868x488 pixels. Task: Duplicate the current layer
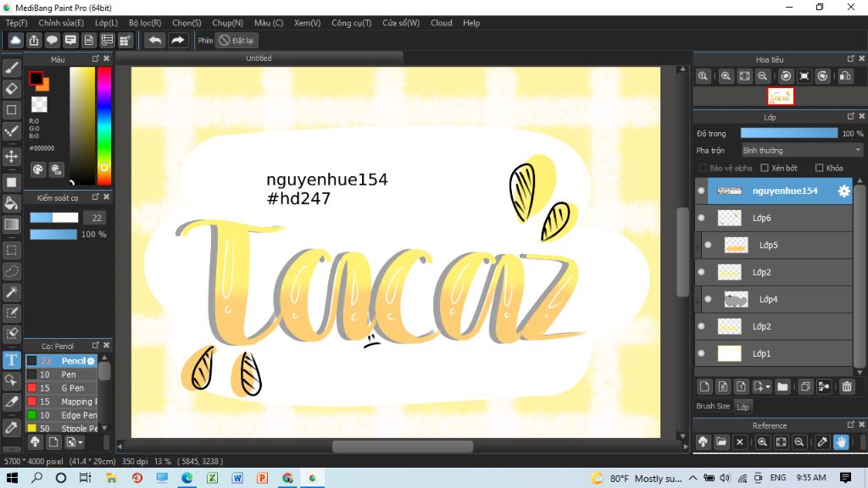coord(805,386)
